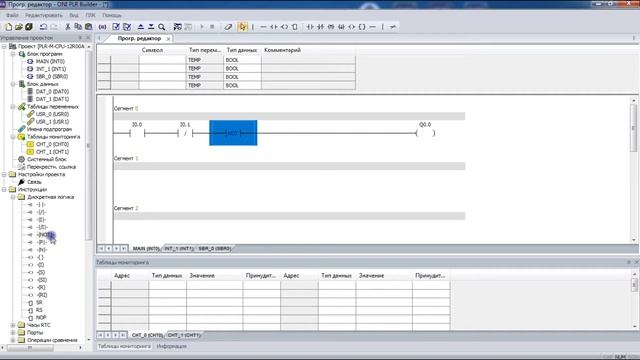Click the Undo arrow icon
Viewport: 640px width, 360px height.
click(x=43, y=27)
